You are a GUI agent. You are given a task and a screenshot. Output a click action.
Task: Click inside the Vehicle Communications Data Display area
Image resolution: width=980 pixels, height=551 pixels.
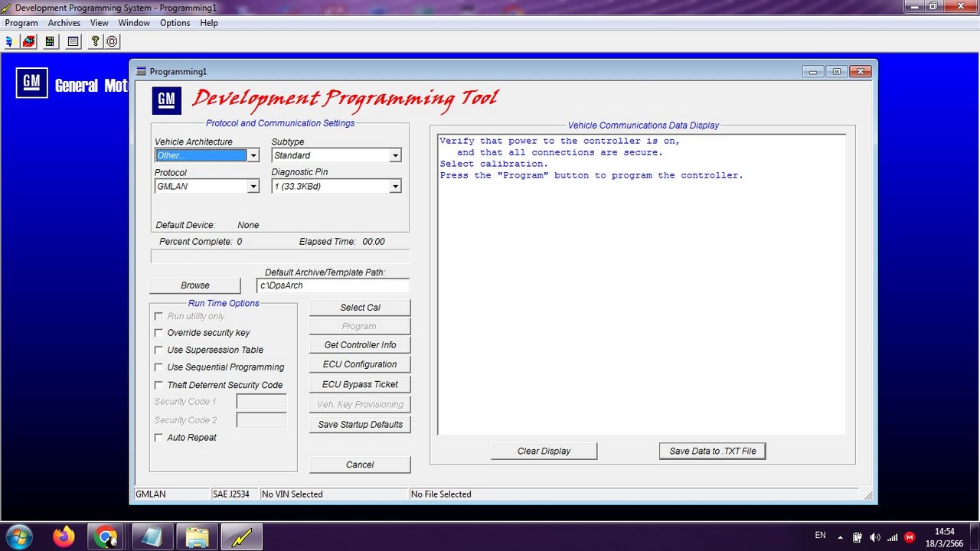coord(642,285)
